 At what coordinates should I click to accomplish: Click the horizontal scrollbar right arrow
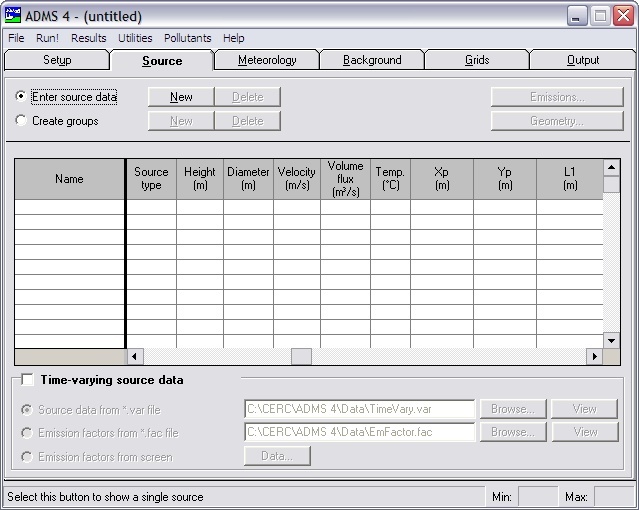coord(595,357)
